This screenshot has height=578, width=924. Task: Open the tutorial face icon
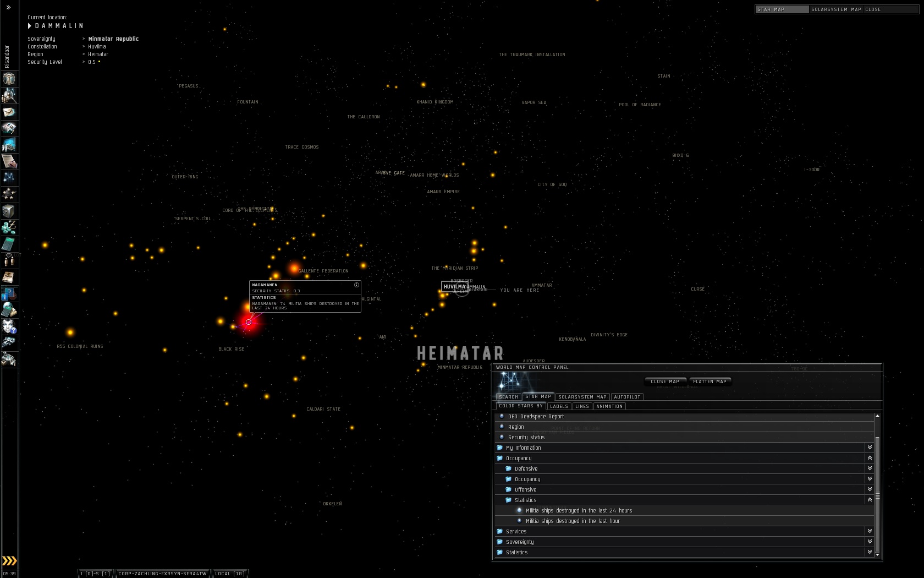(9, 326)
